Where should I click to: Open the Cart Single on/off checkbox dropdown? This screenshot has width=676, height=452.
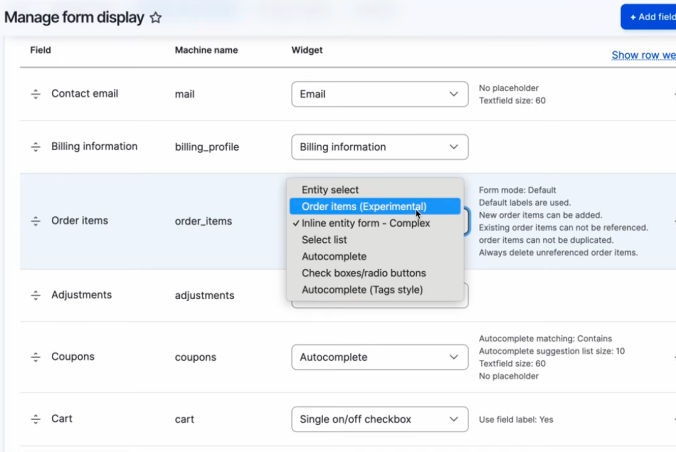point(380,419)
